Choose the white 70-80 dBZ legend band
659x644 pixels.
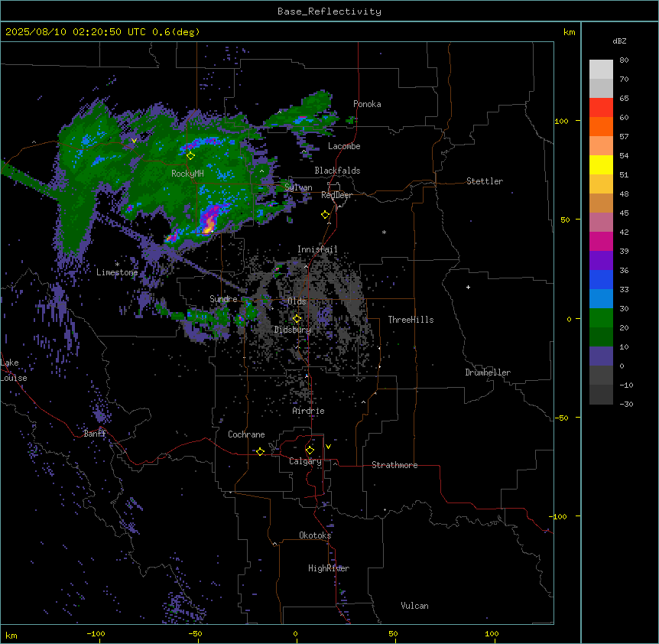tap(601, 70)
